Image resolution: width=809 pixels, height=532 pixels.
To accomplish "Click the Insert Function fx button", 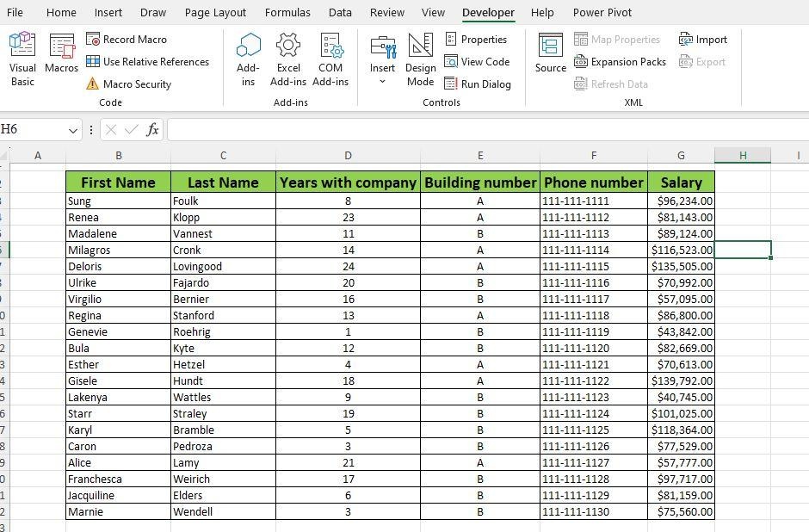I will [x=152, y=129].
